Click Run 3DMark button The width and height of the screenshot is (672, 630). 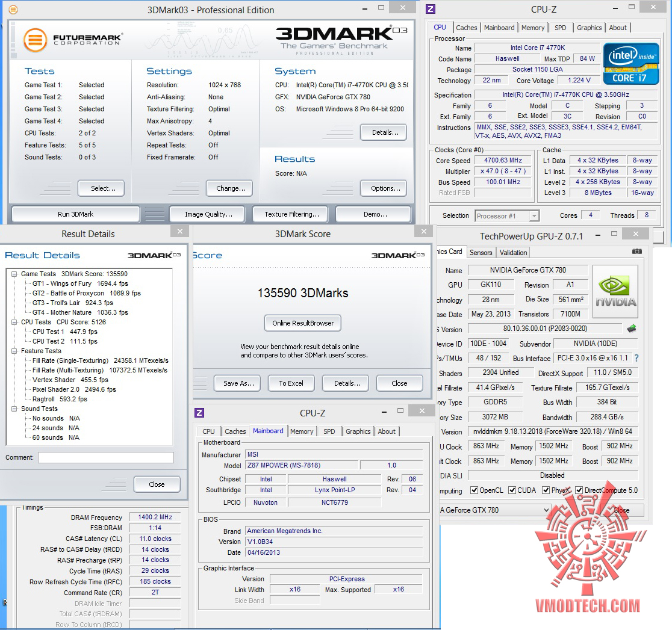[x=75, y=214]
